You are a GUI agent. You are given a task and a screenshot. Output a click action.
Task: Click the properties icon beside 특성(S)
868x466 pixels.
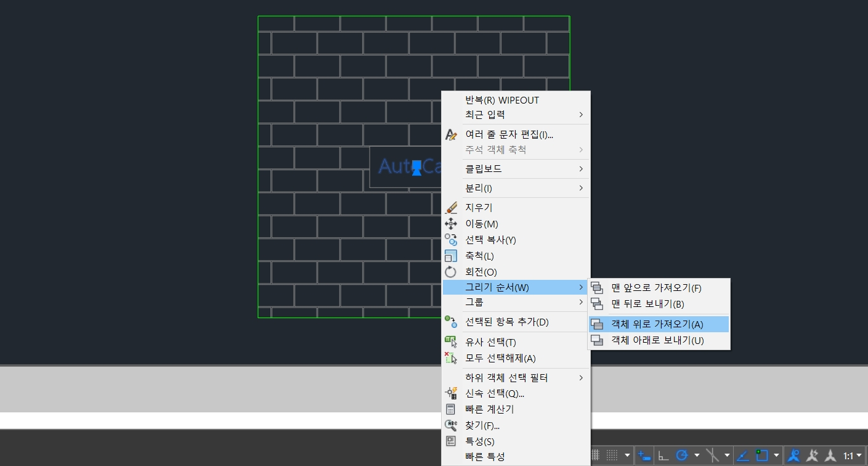click(x=451, y=441)
